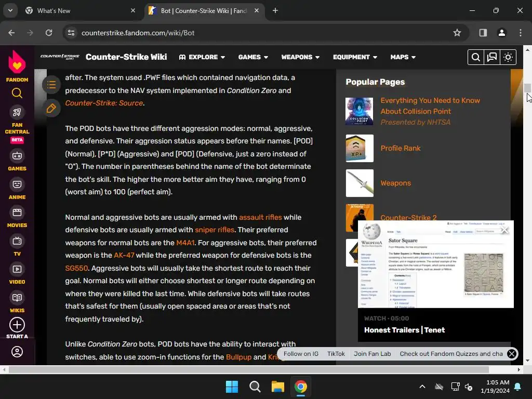Open Fandom sidebar search magnifier
Screen dimensions: 532x399
click(x=17, y=93)
